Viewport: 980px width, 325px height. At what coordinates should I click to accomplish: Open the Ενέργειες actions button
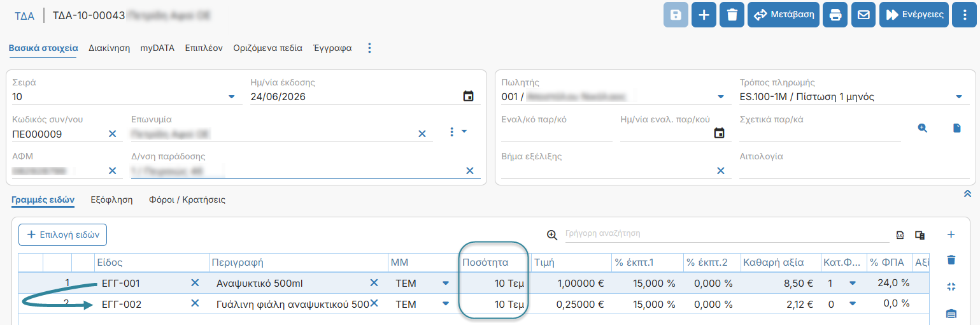pos(914,15)
